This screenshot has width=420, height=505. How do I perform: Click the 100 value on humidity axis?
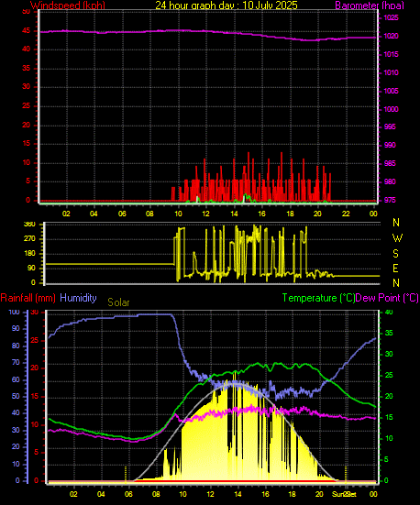(x=14, y=313)
